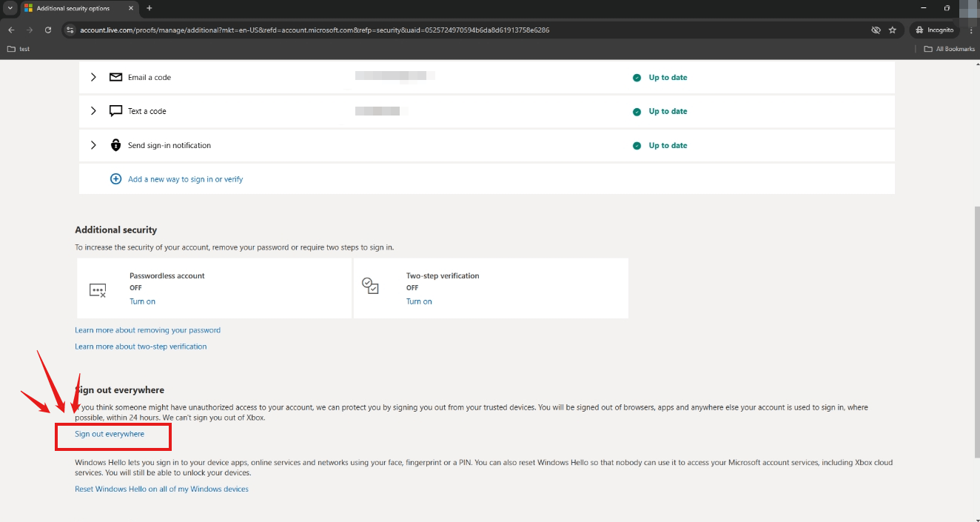980x522 pixels.
Task: Expand the Send sign-in notification row chevron
Action: click(93, 145)
